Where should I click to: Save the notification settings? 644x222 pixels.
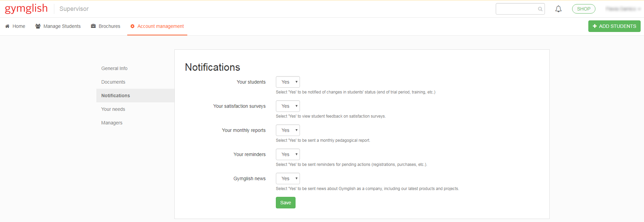285,203
